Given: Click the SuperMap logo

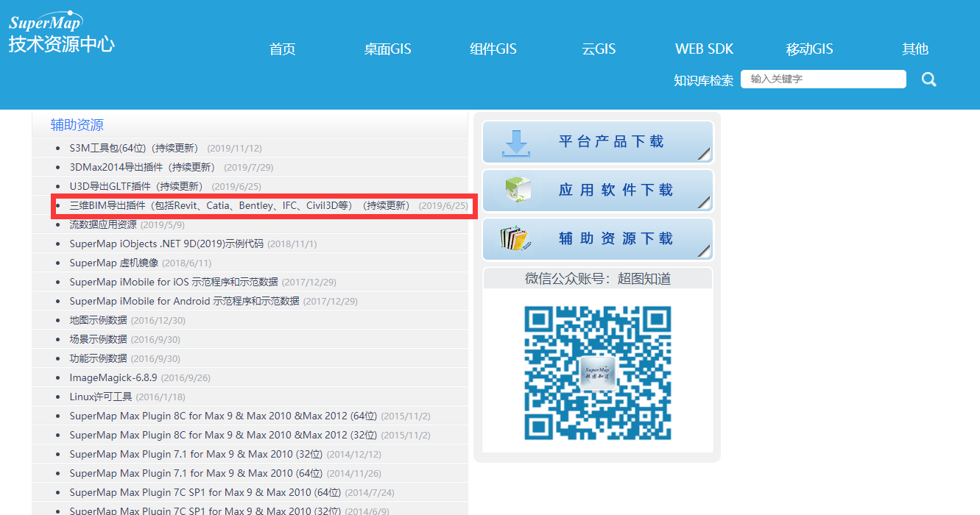Looking at the screenshot, I should (x=62, y=33).
